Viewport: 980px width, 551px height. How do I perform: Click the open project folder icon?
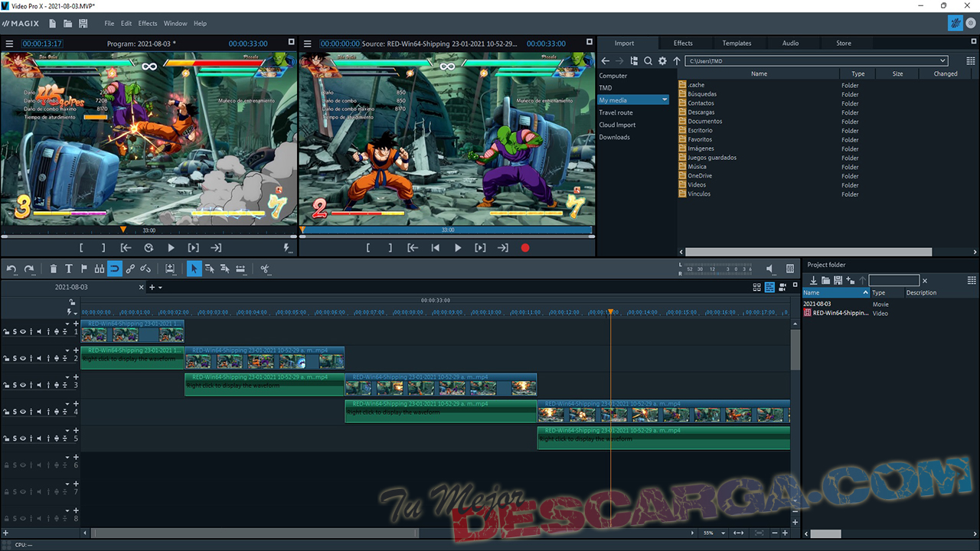[x=67, y=24]
